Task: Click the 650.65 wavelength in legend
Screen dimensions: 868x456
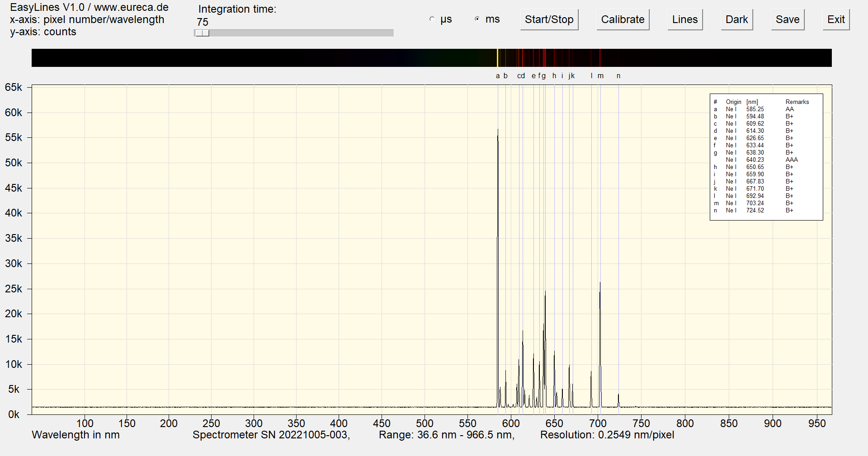Action: coord(755,167)
